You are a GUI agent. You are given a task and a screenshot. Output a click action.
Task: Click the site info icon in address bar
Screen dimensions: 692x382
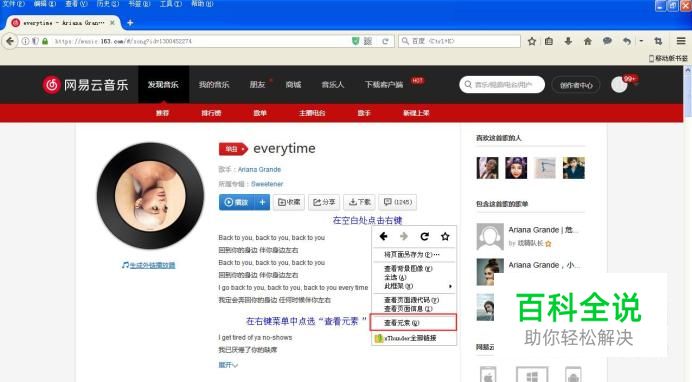(x=26, y=41)
